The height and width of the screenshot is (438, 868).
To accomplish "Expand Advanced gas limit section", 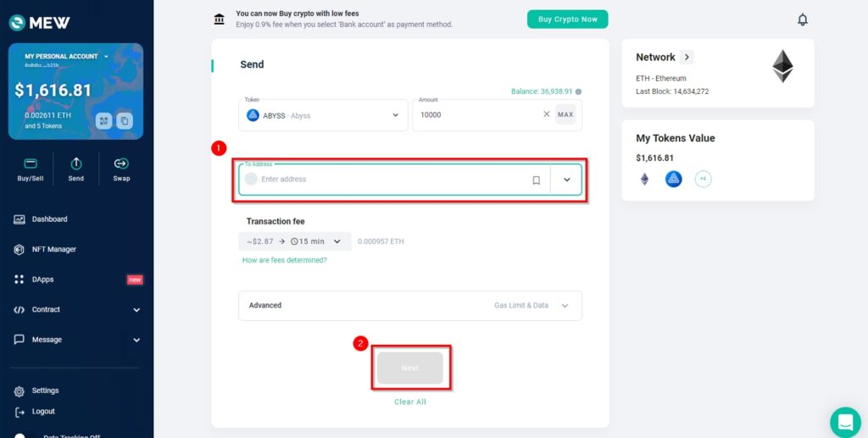I will [x=410, y=305].
